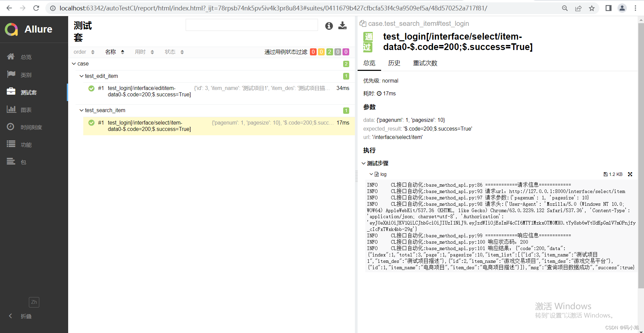
Task: Go back in browser history
Action: (9, 8)
